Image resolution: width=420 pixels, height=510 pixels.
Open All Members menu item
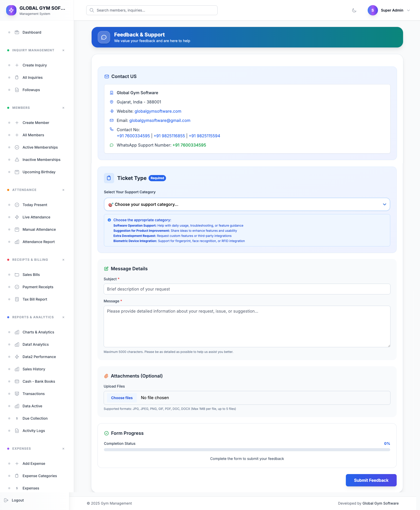pyautogui.click(x=33, y=135)
